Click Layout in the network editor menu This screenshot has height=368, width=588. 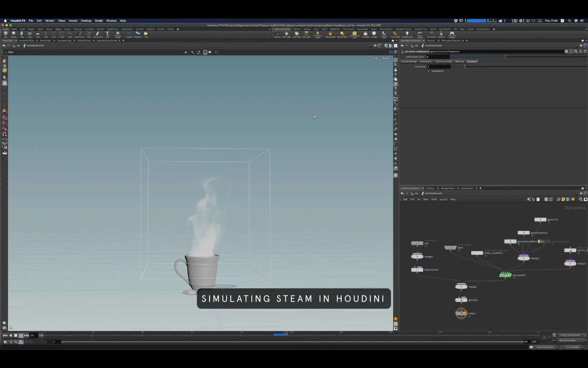443,199
